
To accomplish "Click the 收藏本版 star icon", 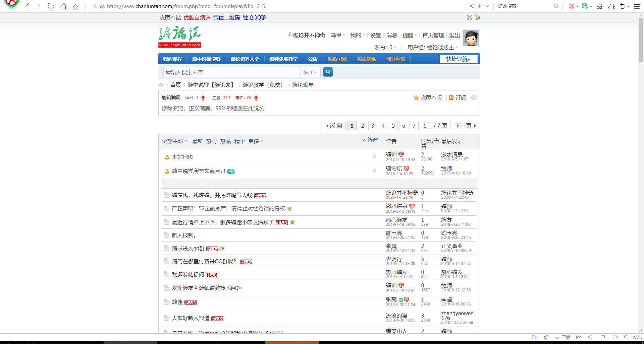I will click(x=416, y=98).
